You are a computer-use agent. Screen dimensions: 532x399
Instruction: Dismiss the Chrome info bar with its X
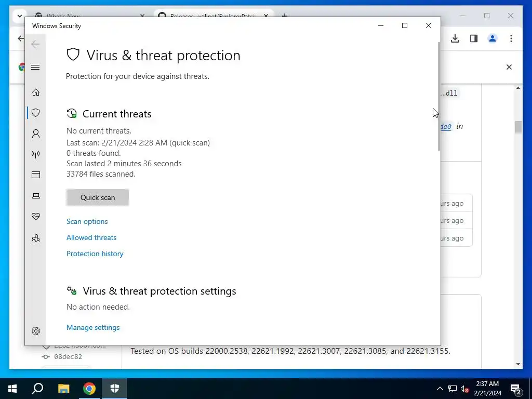(509, 67)
